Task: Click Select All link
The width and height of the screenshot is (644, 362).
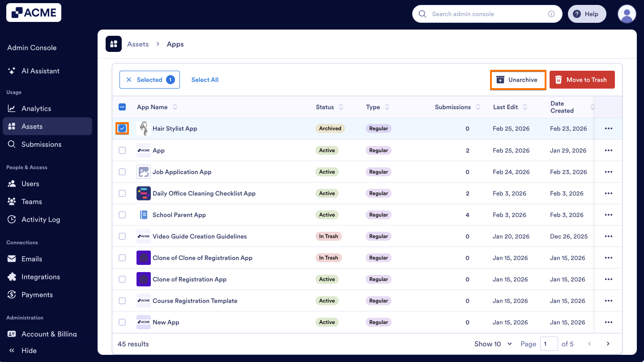Action: click(x=205, y=80)
